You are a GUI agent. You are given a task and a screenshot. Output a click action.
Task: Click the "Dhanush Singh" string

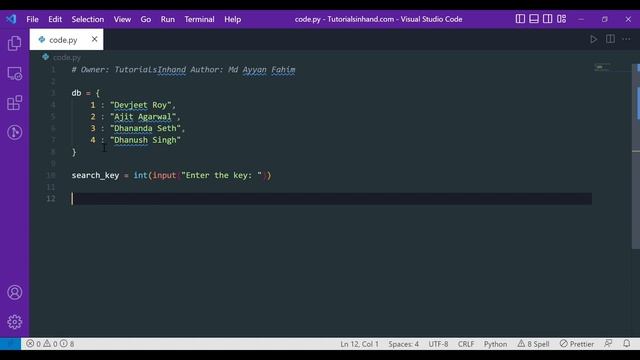click(x=145, y=140)
